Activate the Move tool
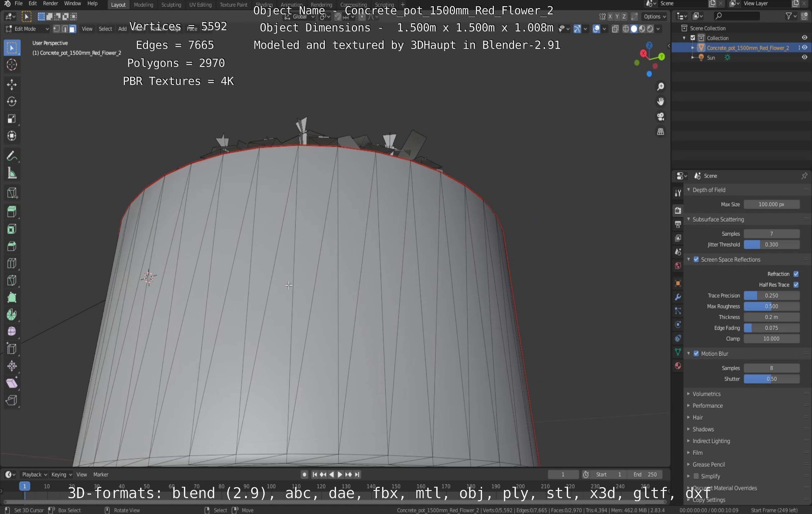 point(12,84)
